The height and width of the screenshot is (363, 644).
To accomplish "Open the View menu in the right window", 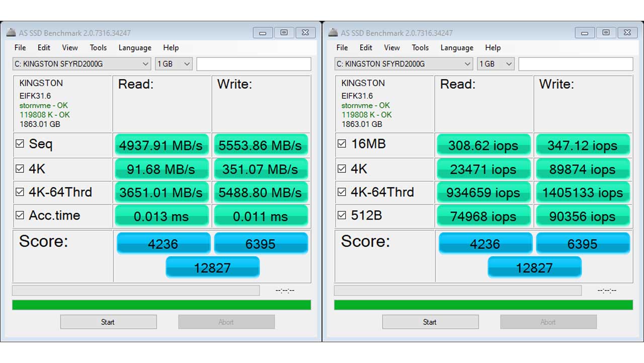I will [392, 47].
